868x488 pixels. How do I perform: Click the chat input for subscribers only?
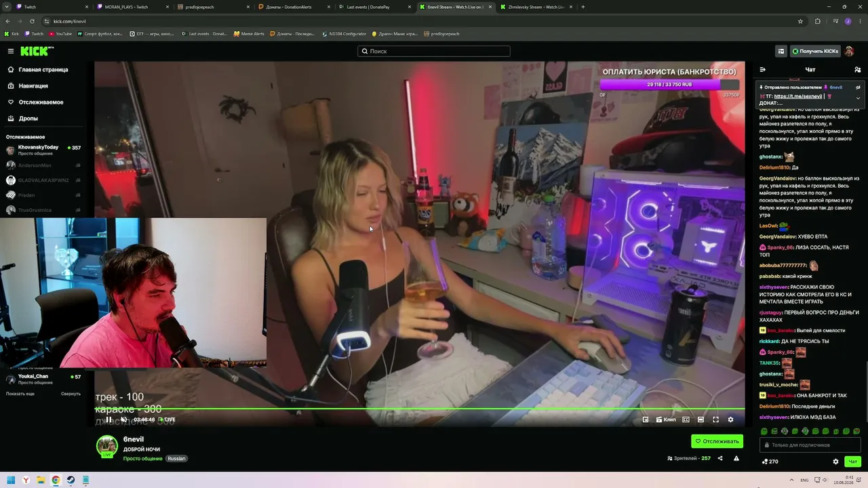click(x=810, y=445)
